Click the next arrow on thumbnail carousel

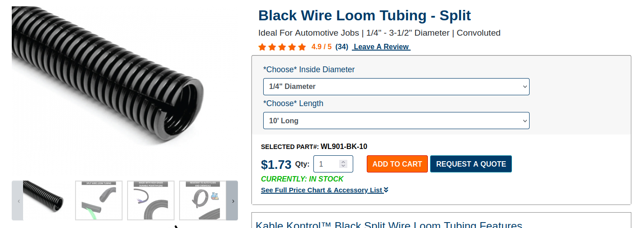coord(232,201)
